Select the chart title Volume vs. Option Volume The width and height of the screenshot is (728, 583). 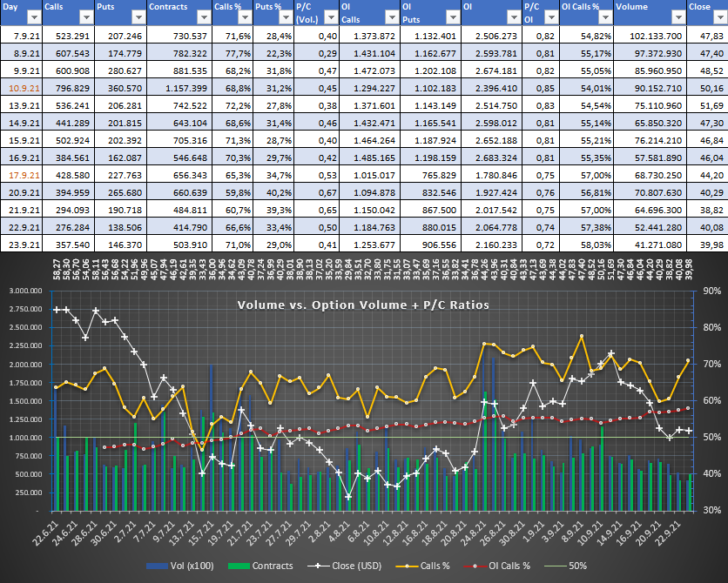[363, 305]
